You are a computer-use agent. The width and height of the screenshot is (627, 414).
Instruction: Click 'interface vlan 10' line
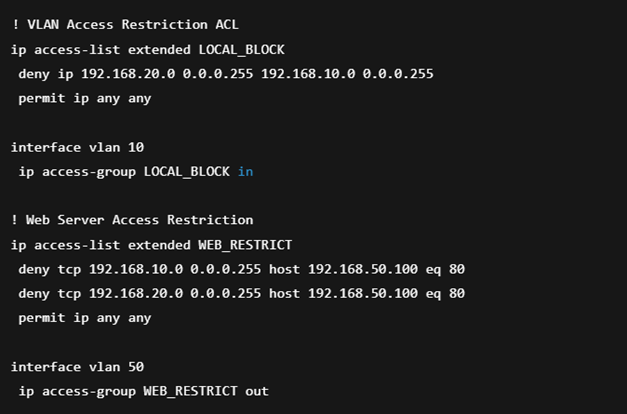pos(77,147)
